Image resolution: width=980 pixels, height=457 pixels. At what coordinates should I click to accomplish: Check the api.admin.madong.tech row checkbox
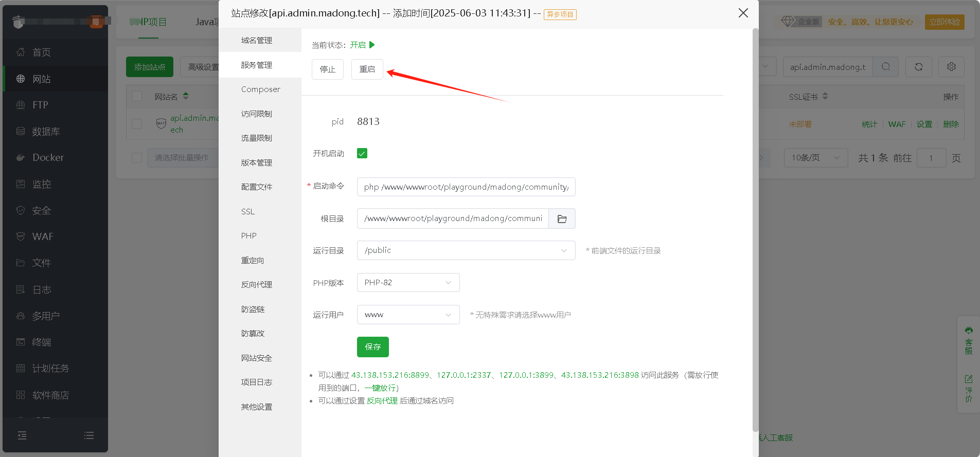pyautogui.click(x=137, y=124)
